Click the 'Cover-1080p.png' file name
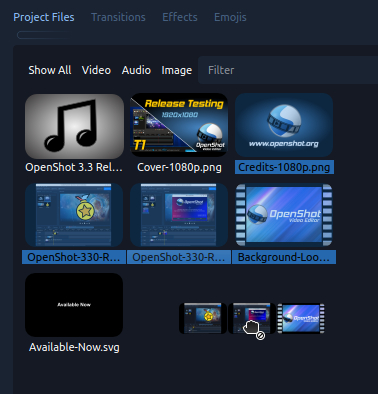The height and width of the screenshot is (394, 378). coord(179,167)
